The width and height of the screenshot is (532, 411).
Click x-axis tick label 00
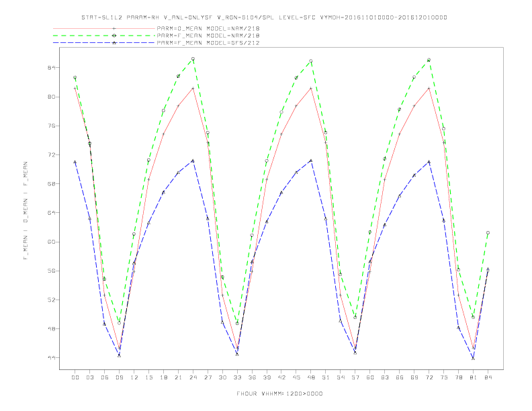(75, 377)
